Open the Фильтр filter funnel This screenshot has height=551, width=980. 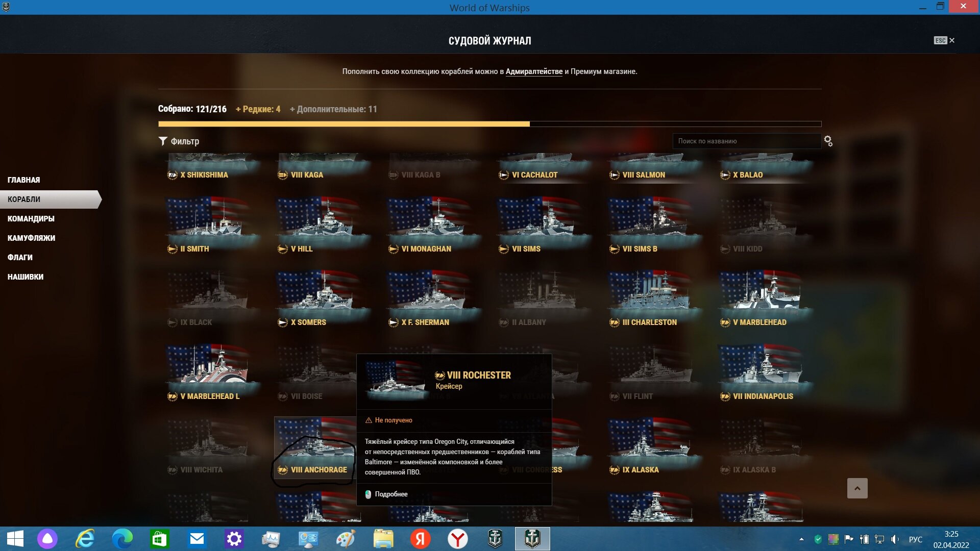tap(179, 141)
